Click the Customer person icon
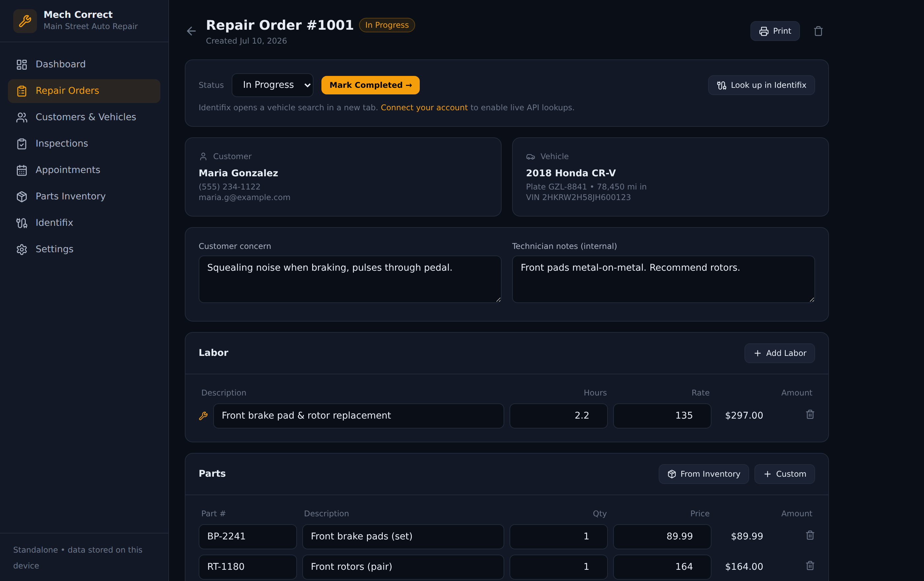The image size is (924, 581). coord(203,156)
